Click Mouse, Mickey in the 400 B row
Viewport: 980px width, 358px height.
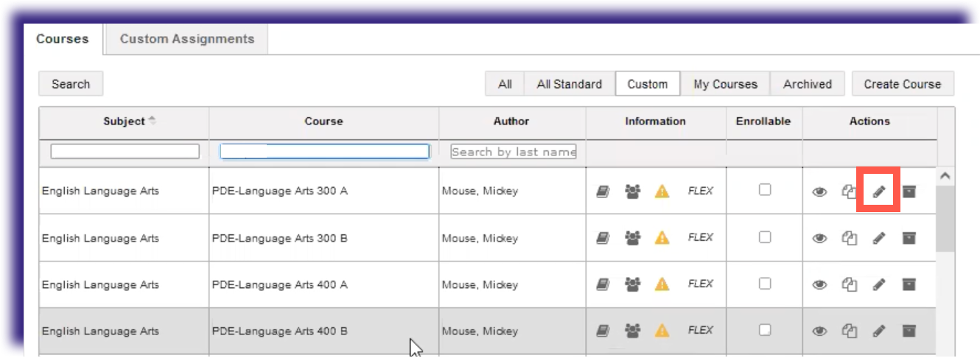480,331
